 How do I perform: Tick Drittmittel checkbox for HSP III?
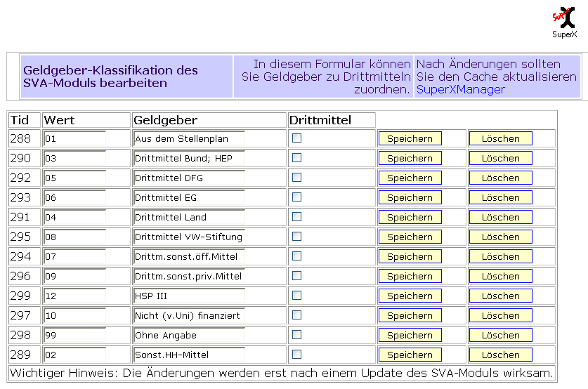point(296,296)
